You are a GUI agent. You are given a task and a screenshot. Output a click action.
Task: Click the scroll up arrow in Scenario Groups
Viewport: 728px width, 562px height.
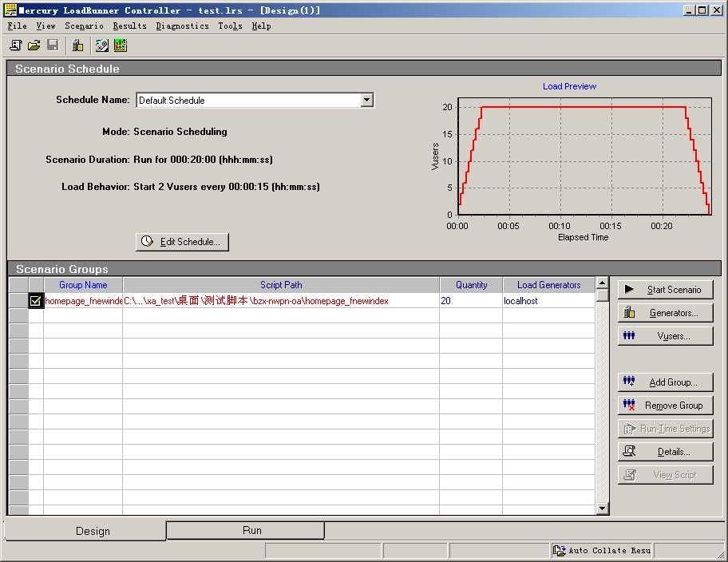click(x=602, y=283)
